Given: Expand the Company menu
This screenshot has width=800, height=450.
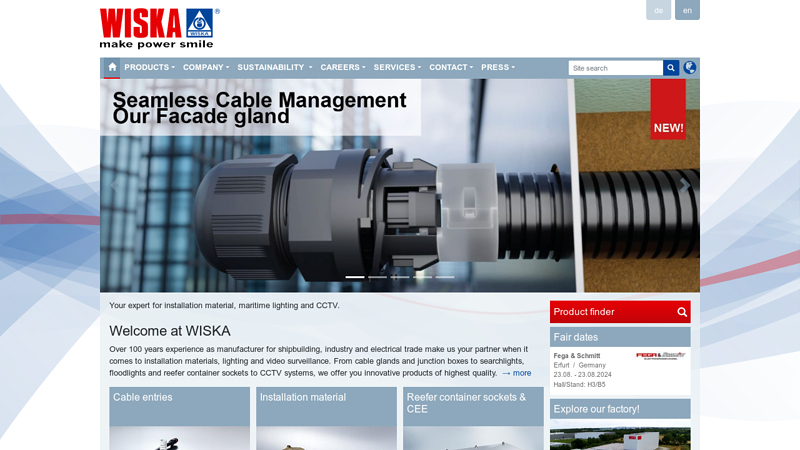Looking at the screenshot, I should pos(206,67).
